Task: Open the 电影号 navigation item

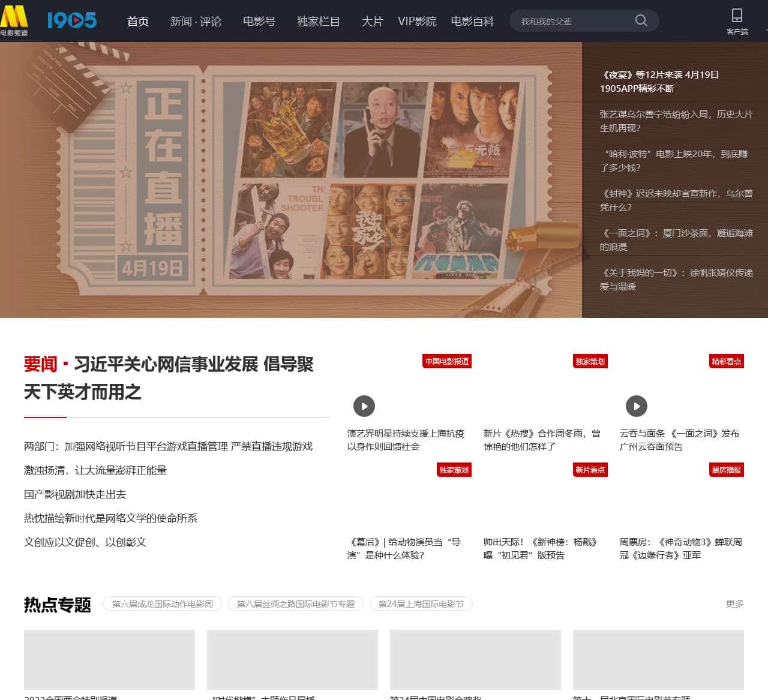Action: 259,22
